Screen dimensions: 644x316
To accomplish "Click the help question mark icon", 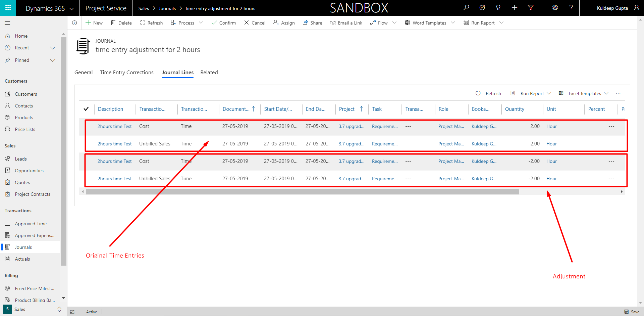I will click(x=571, y=8).
